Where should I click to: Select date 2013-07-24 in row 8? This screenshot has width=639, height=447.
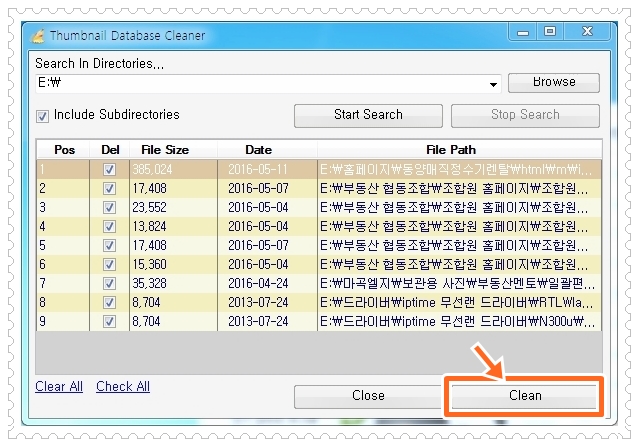(267, 302)
